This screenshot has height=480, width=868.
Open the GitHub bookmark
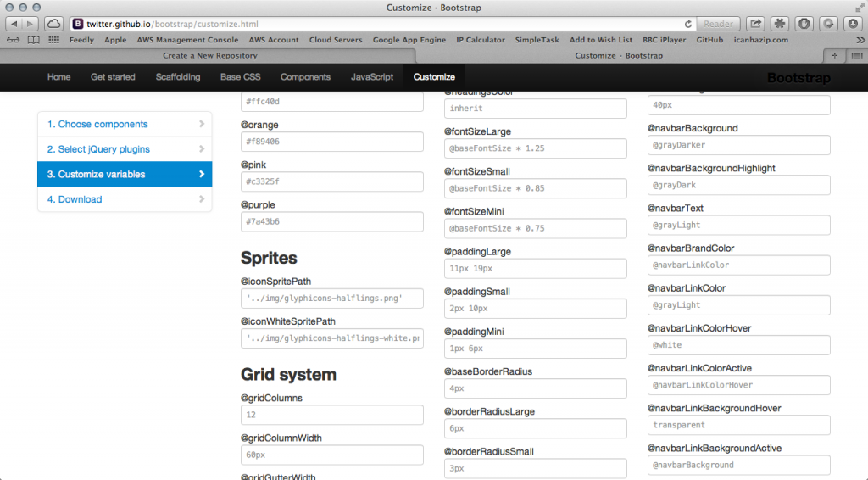(709, 40)
